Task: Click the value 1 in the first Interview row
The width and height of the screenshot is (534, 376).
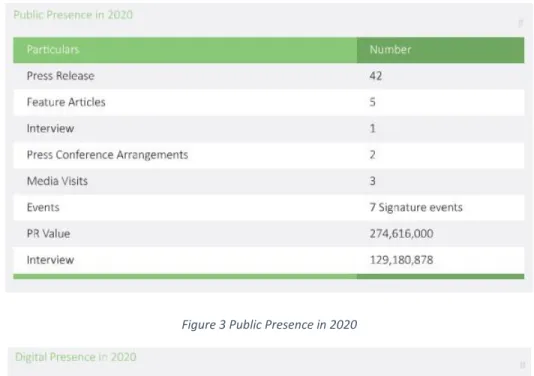Action: [x=373, y=128]
